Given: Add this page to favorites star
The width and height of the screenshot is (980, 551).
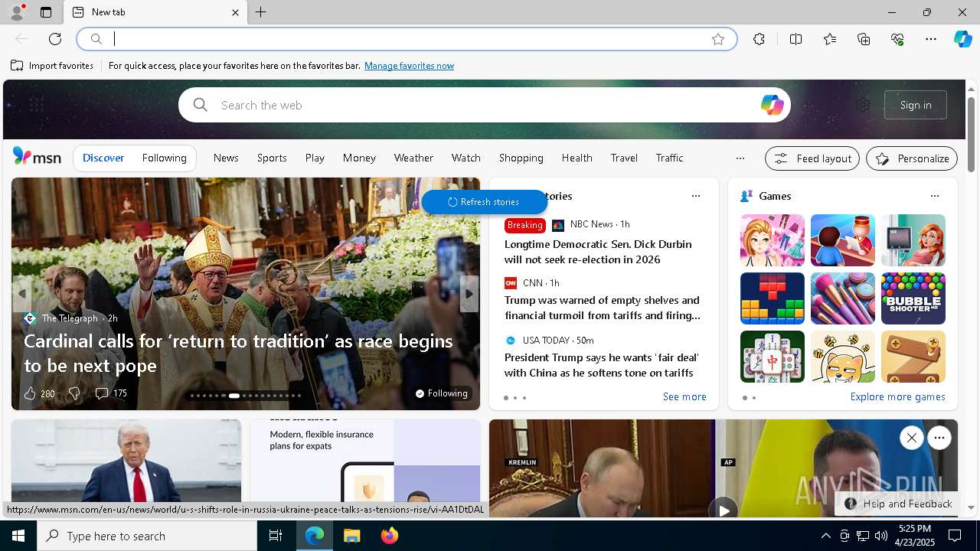Looking at the screenshot, I should pyautogui.click(x=717, y=39).
